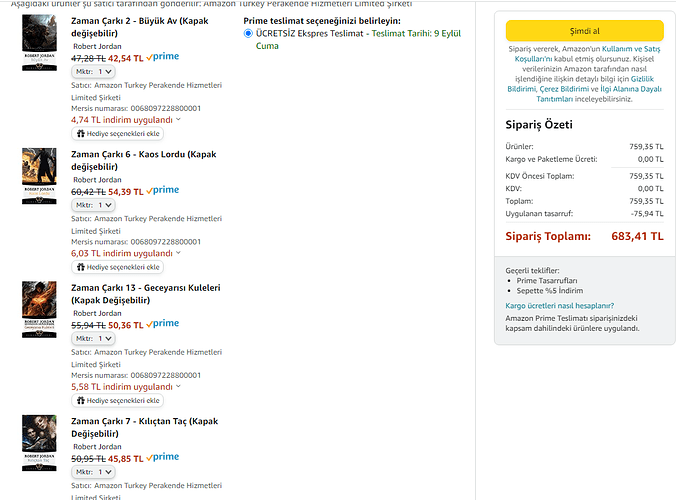The width and height of the screenshot is (676, 500).
Task: Click title Zaman Çarkı 2 - Büyük Av
Action: pyautogui.click(x=140, y=27)
